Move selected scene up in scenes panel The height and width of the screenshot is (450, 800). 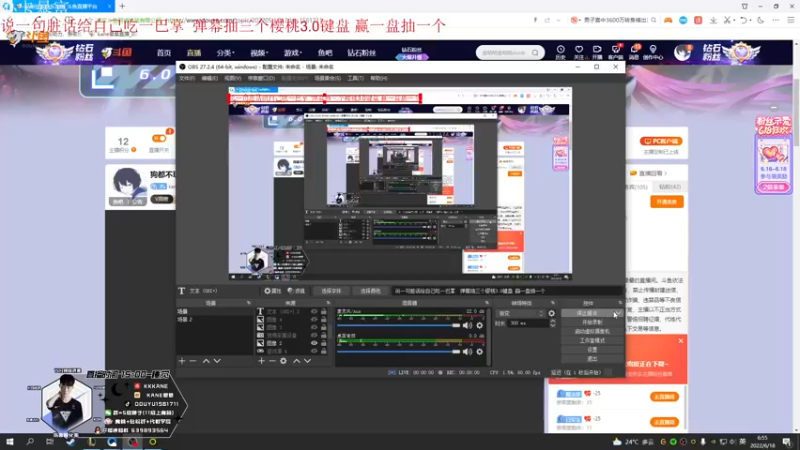(206, 361)
